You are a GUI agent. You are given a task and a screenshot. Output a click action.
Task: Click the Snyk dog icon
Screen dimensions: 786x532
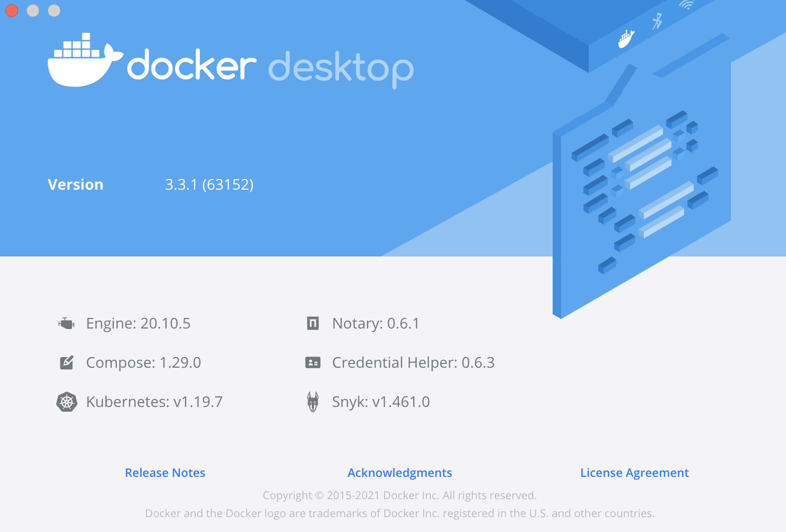coord(313,402)
